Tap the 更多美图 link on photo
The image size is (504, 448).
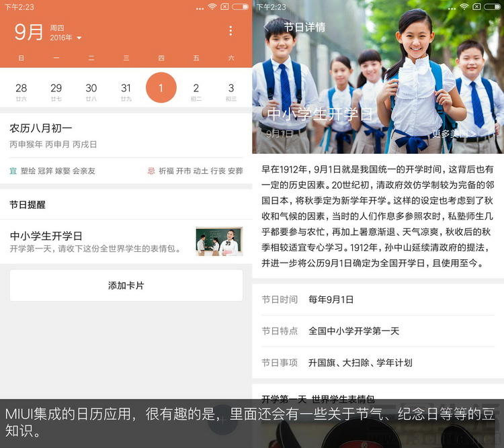[x=454, y=134]
